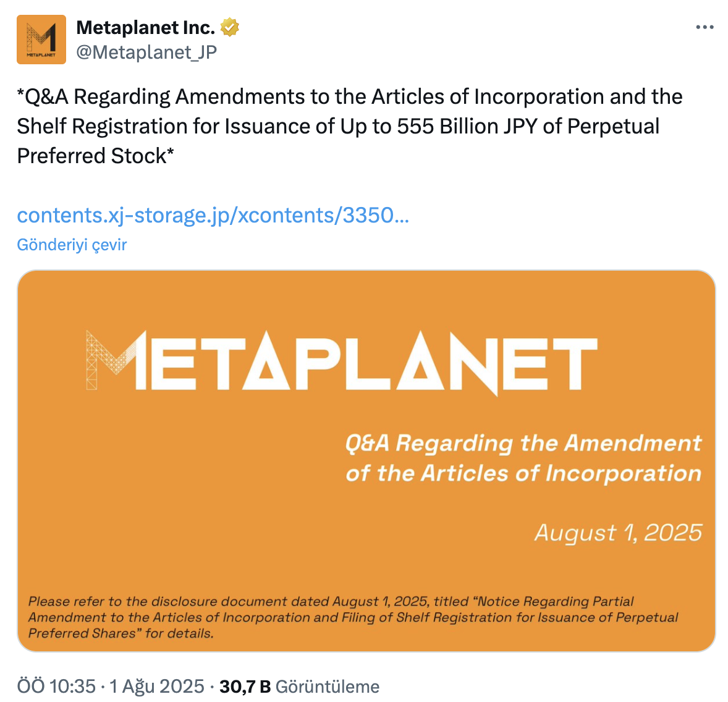
Task: Open the orange Metaplanet Q&A image
Action: point(366,460)
